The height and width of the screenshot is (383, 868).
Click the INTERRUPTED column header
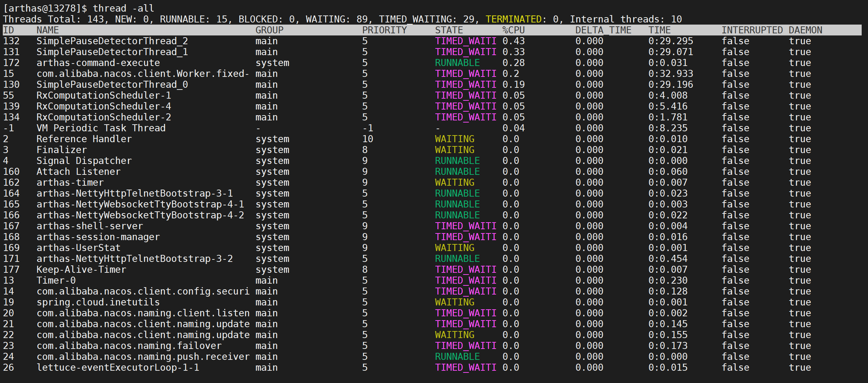(752, 30)
